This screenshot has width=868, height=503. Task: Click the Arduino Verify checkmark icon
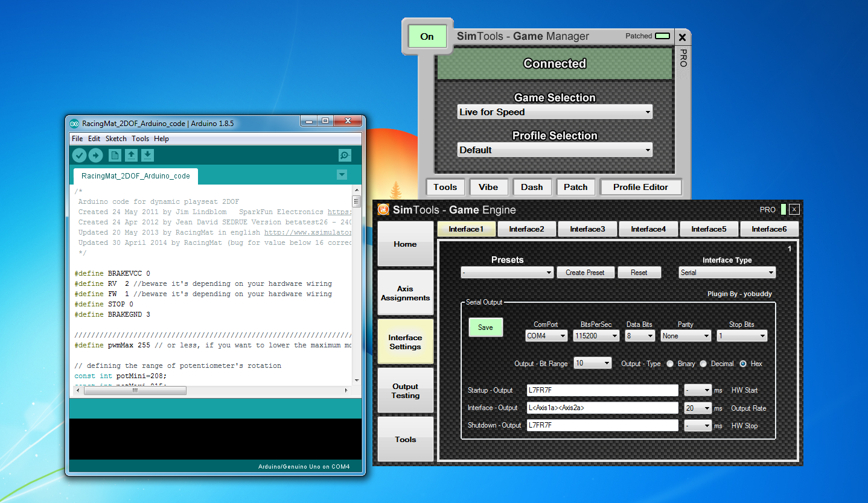(79, 156)
